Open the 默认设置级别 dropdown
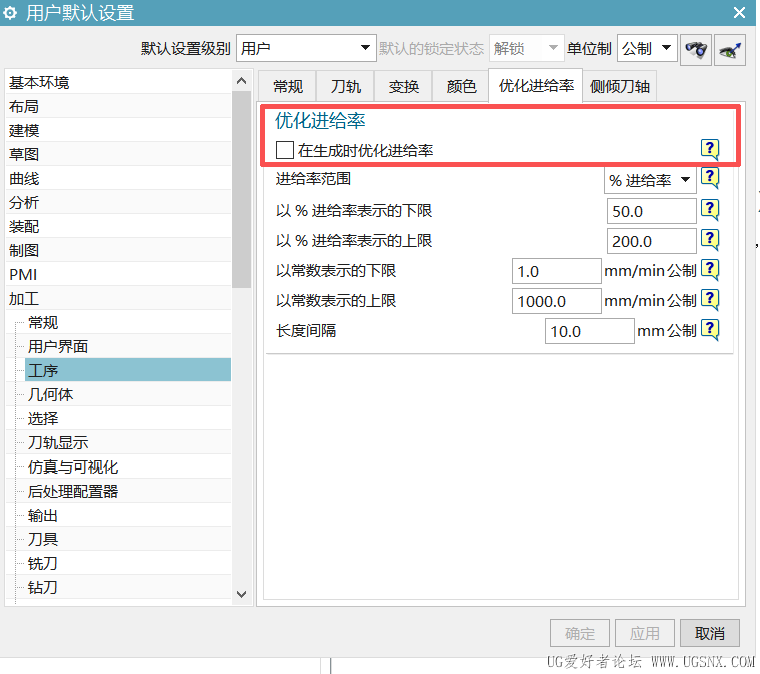 point(306,48)
